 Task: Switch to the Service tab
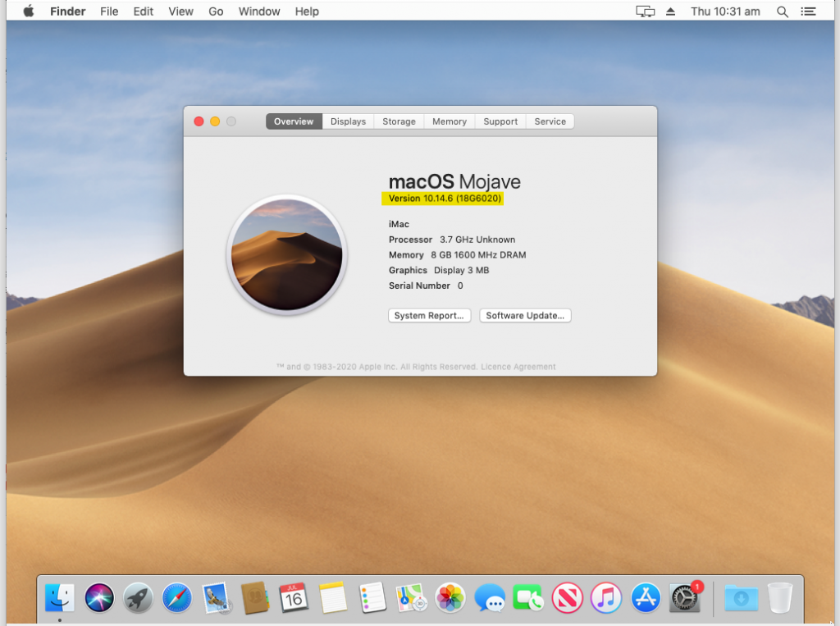[x=550, y=121]
